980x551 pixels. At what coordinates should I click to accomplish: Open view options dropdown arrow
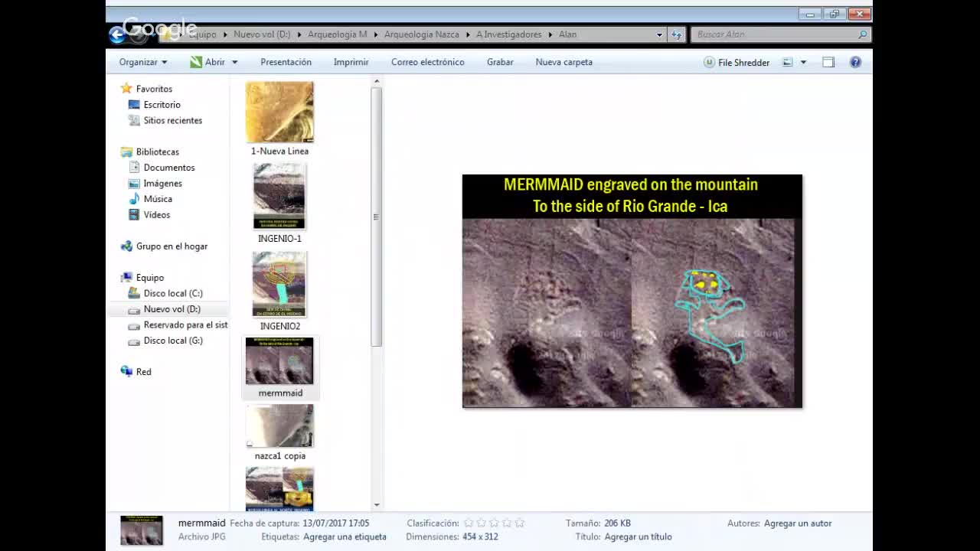coord(803,63)
